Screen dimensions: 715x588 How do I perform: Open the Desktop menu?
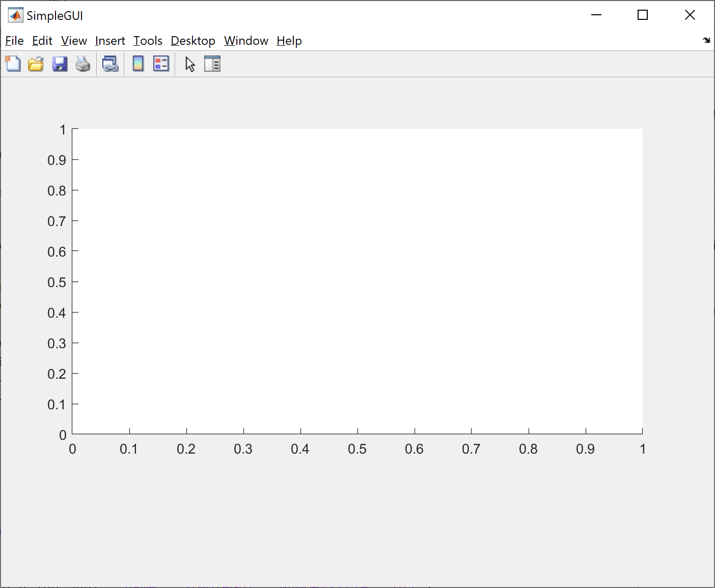(193, 41)
